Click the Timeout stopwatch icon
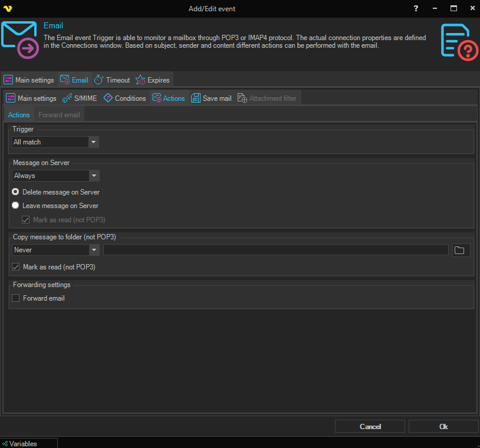Image resolution: width=480 pixels, height=448 pixels. 99,80
